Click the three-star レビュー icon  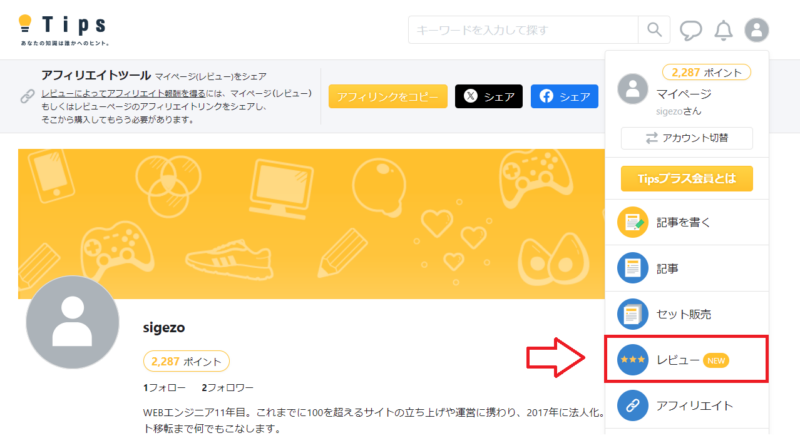click(633, 360)
